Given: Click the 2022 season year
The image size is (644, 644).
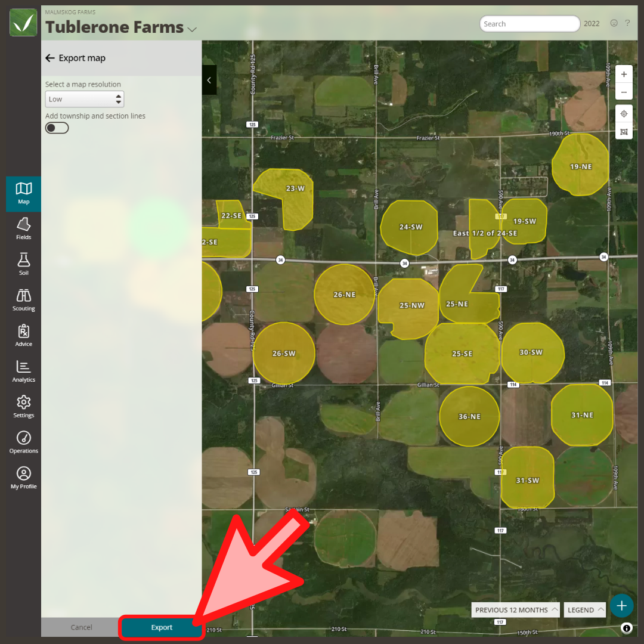Looking at the screenshot, I should click(x=592, y=23).
